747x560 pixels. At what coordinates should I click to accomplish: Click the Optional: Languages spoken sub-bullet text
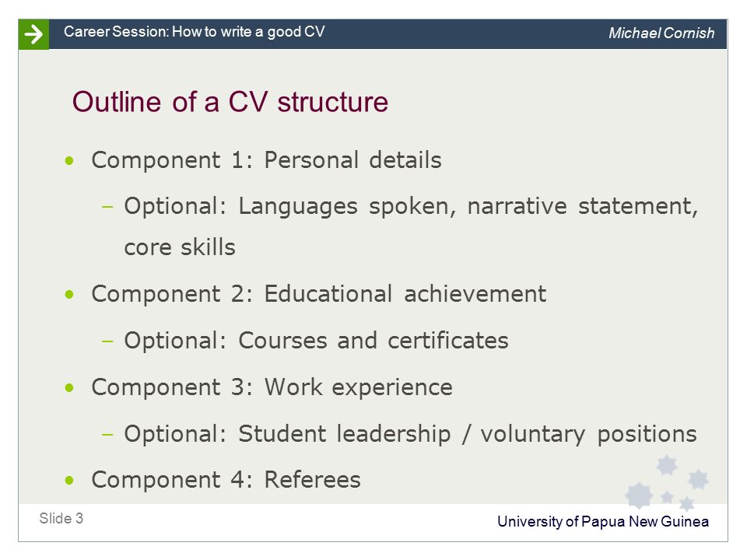click(411, 207)
